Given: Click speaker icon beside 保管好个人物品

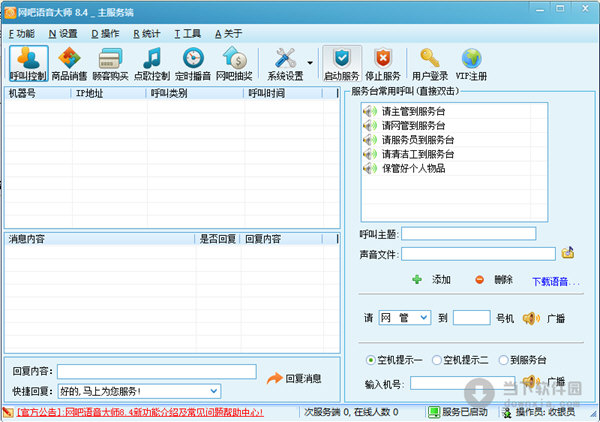Looking at the screenshot, I should [370, 168].
